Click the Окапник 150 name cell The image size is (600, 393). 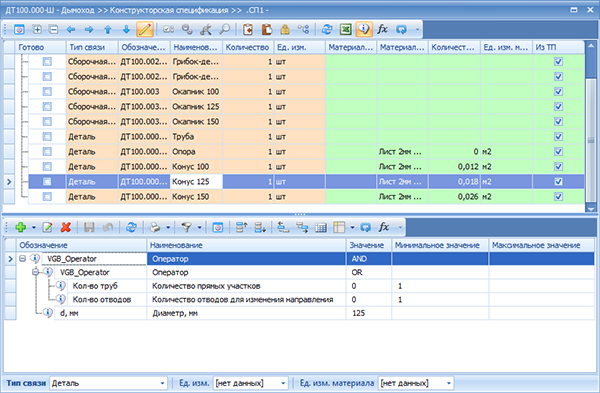click(196, 122)
